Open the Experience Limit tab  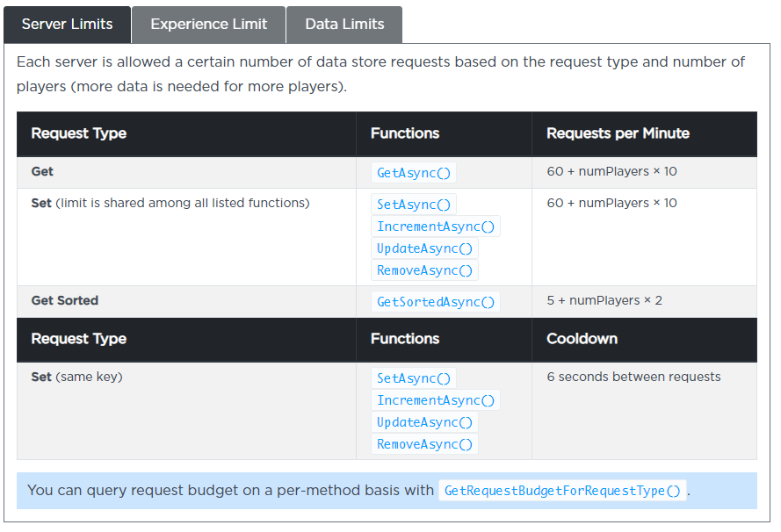(209, 25)
